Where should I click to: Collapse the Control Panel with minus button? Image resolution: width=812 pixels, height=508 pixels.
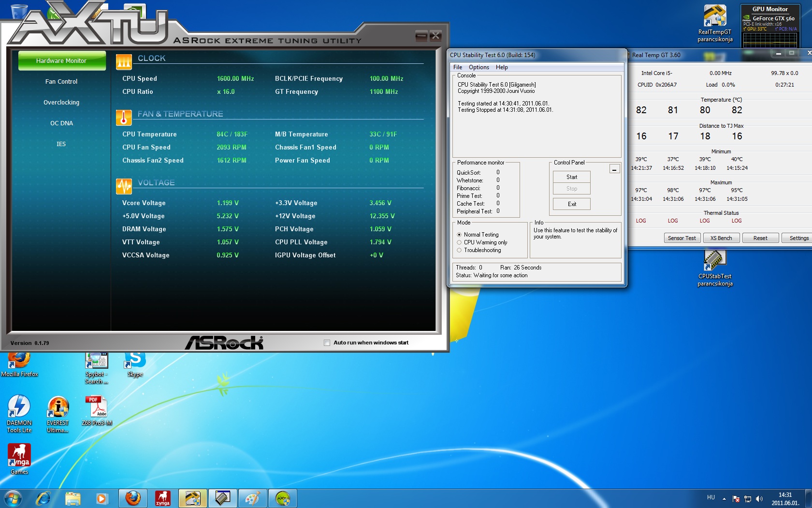[614, 169]
